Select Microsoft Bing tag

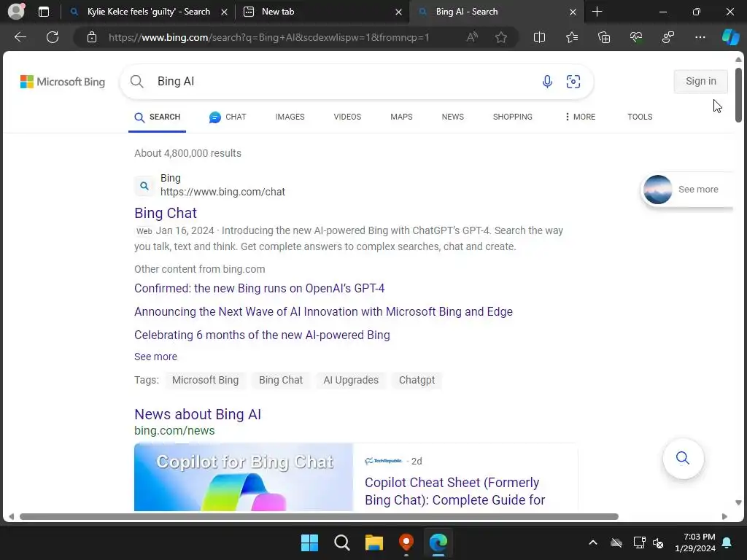[x=205, y=380]
